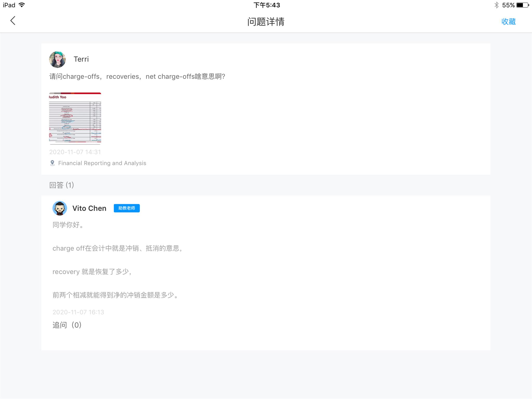Tap the 回答 (1) section header

click(x=62, y=185)
